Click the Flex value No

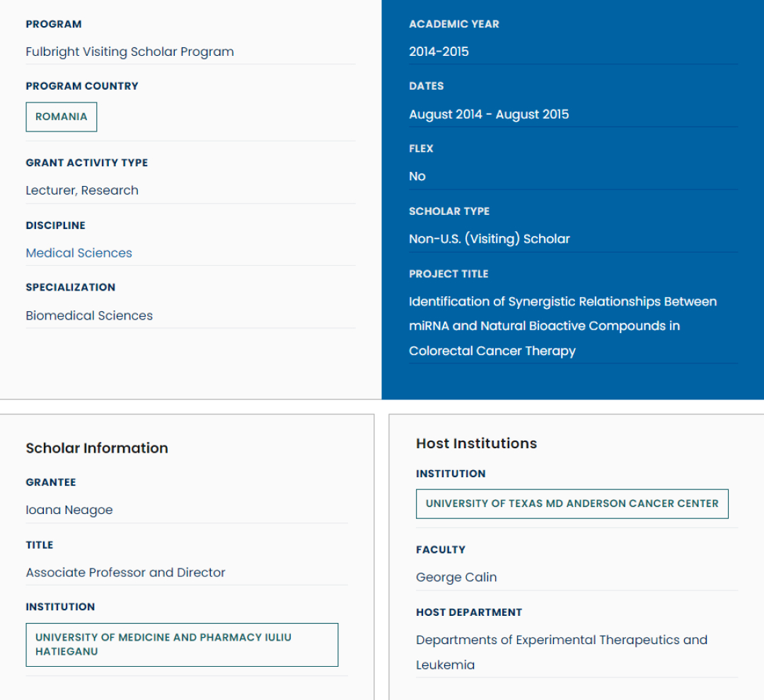pos(417,177)
